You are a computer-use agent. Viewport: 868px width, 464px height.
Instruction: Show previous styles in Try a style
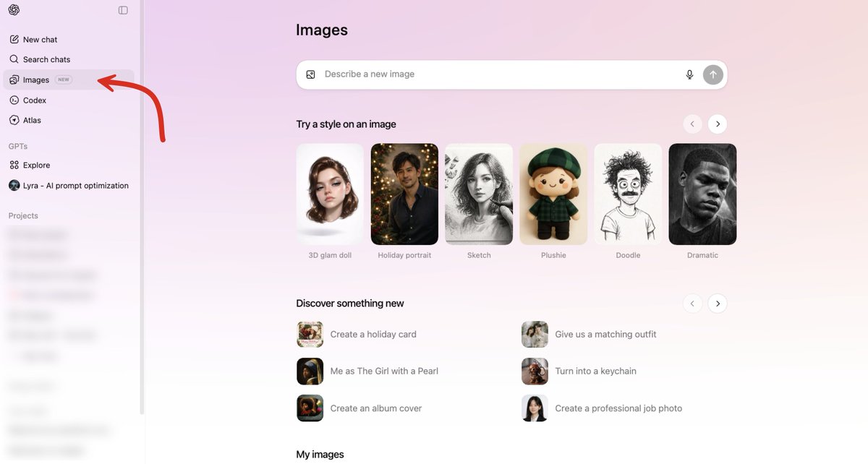[x=692, y=124]
